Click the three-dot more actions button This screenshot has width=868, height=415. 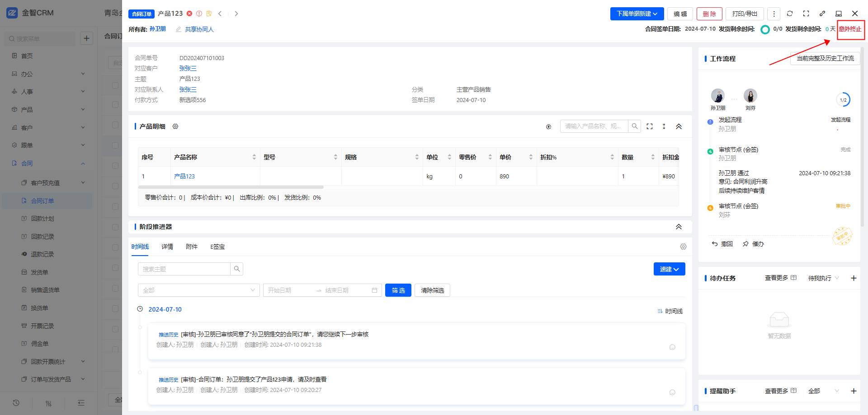coord(774,14)
